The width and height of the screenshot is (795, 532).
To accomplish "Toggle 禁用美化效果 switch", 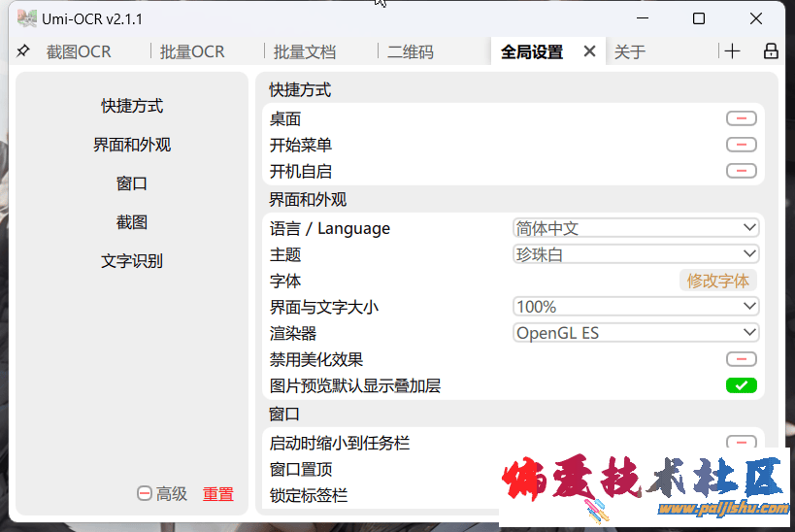I will pos(741,359).
